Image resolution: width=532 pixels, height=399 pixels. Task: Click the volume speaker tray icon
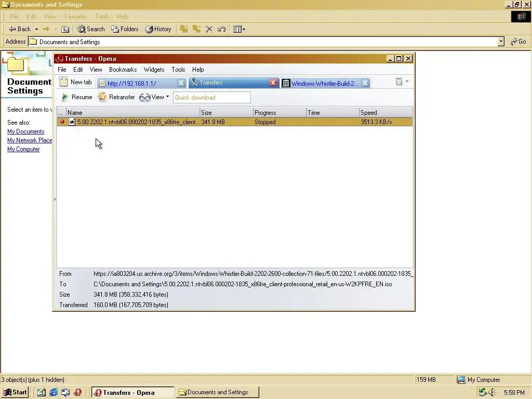point(492,393)
